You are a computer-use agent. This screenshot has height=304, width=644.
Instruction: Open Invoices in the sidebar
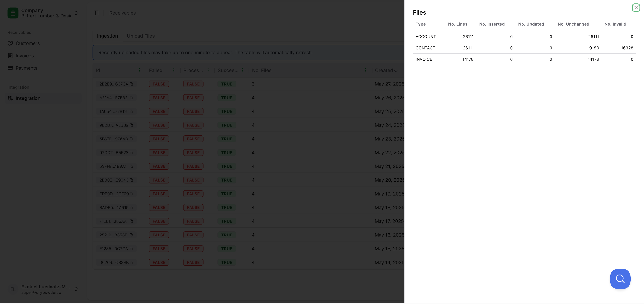pyautogui.click(x=43, y=56)
